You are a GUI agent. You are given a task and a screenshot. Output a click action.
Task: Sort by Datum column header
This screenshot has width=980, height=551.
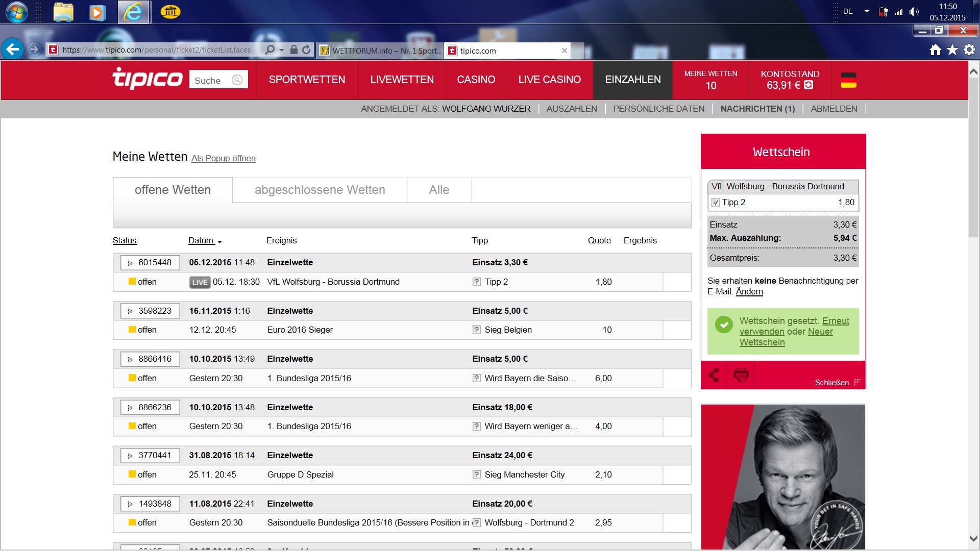(x=201, y=240)
